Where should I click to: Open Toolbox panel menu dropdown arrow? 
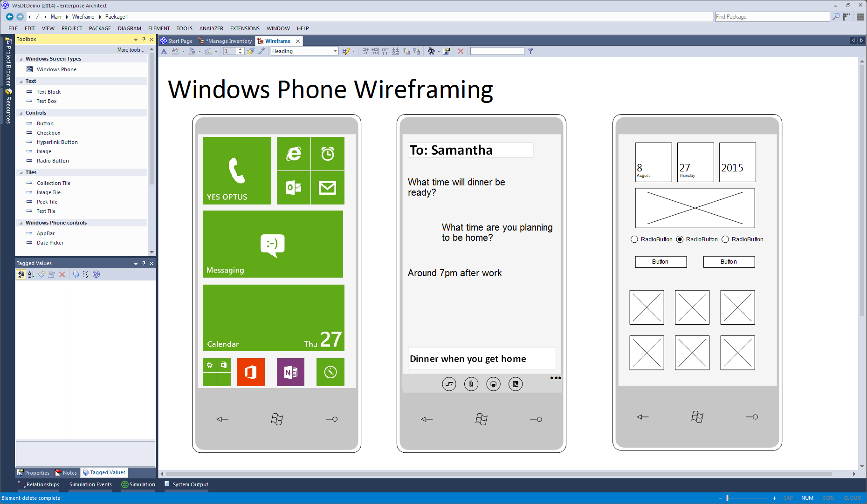coord(136,40)
